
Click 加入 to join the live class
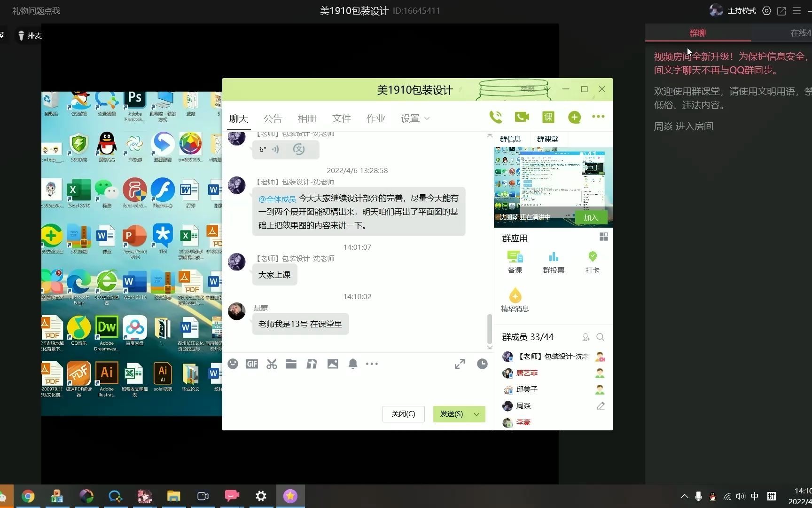pos(591,217)
